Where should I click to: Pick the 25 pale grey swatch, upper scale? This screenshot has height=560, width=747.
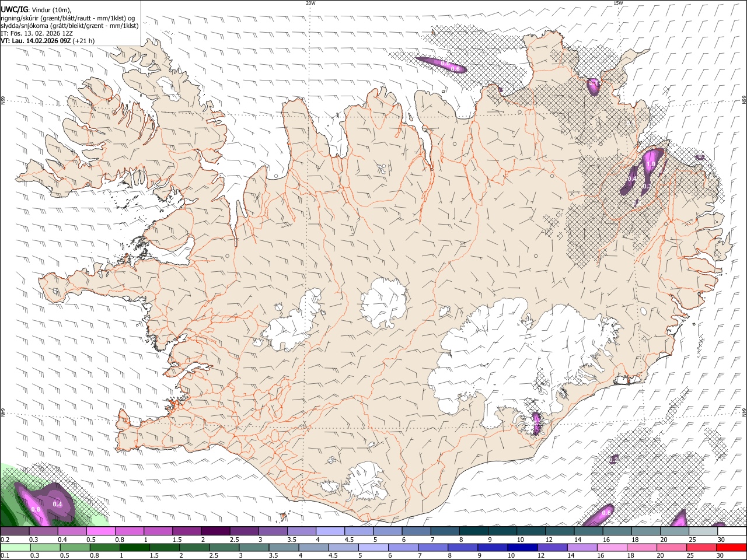tap(703, 531)
